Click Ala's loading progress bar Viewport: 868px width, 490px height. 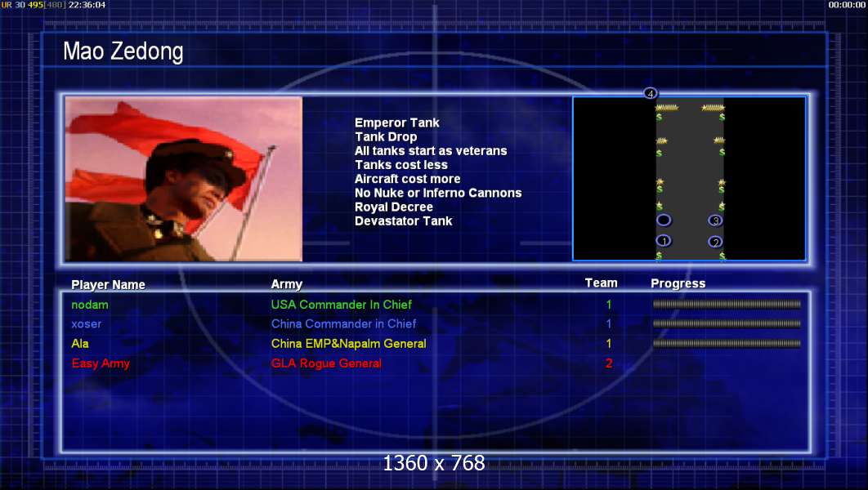727,344
